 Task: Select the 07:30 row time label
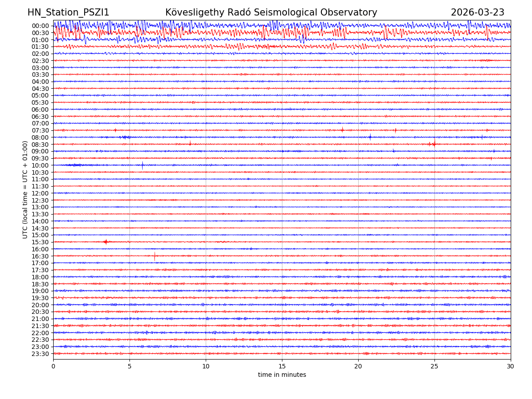(x=40, y=130)
